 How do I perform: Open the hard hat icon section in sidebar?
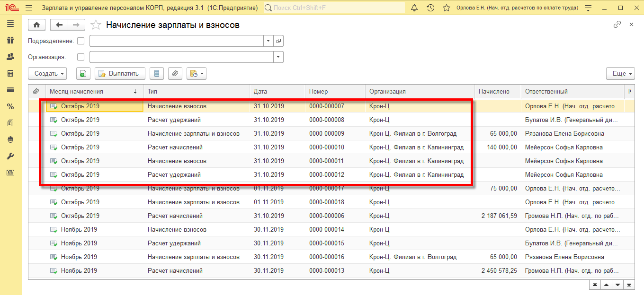pyautogui.click(x=10, y=139)
